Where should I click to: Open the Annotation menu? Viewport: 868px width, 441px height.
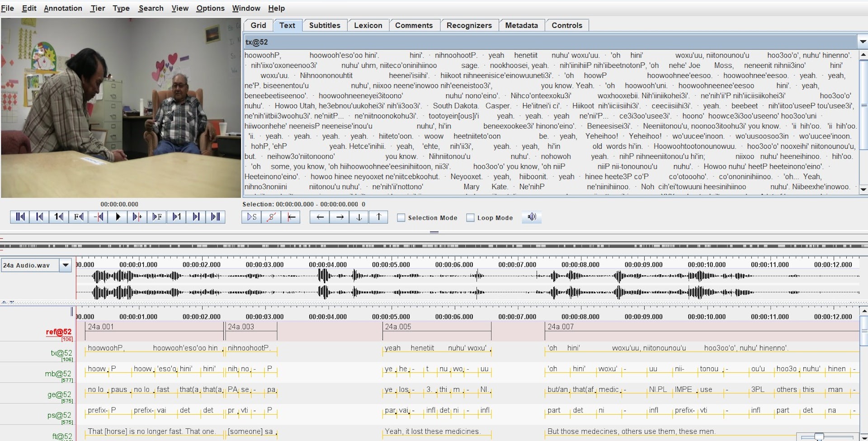point(63,8)
